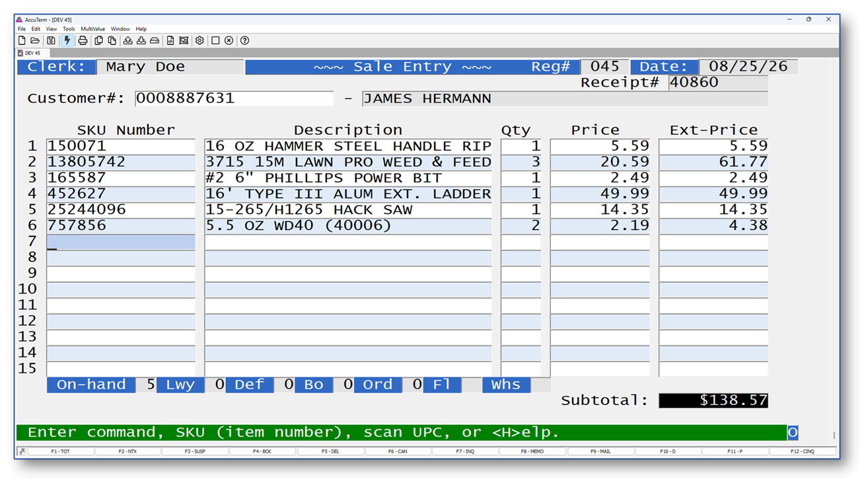868x487 pixels.
Task: Click the Clerk name Mary Doe
Action: point(170,67)
